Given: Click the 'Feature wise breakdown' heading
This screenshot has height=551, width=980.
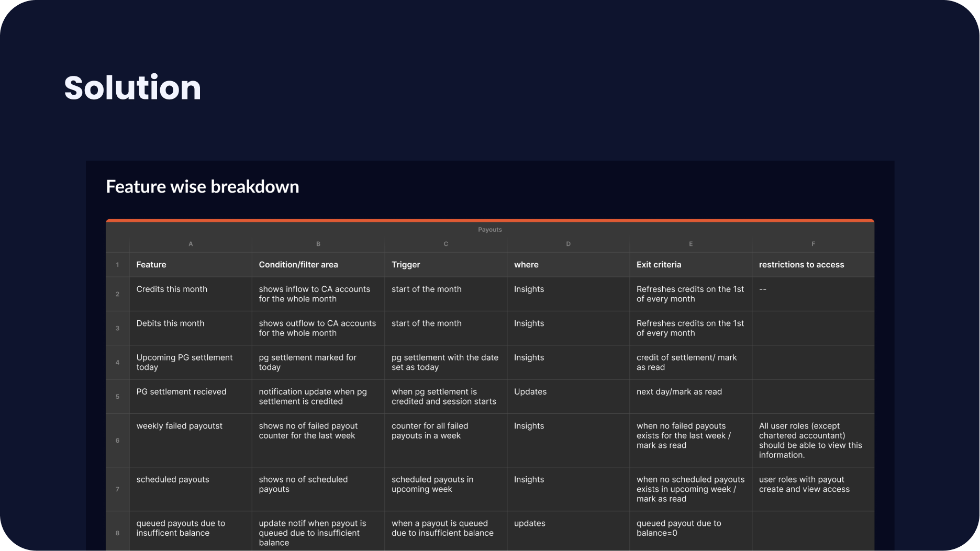Looking at the screenshot, I should [x=203, y=187].
